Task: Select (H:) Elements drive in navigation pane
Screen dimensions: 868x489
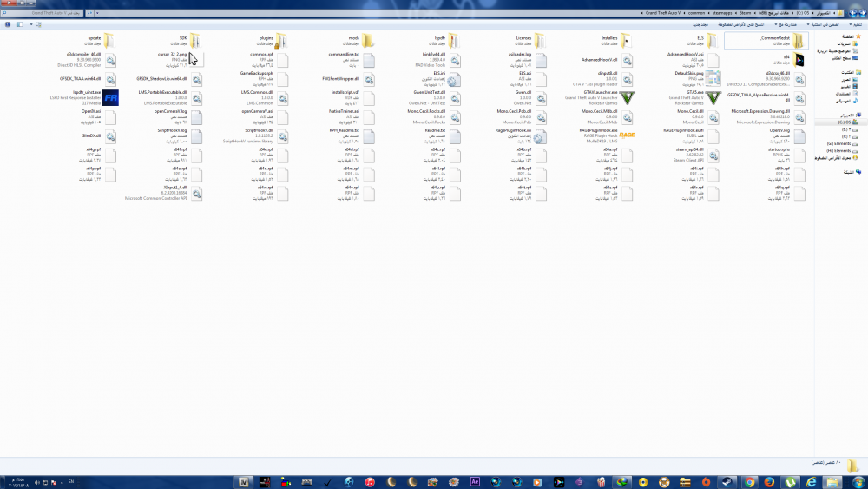Action: 843,150
